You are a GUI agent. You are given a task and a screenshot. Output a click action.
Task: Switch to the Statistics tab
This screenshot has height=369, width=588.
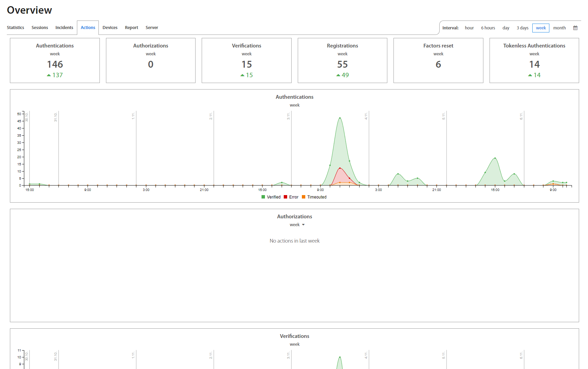pos(15,28)
